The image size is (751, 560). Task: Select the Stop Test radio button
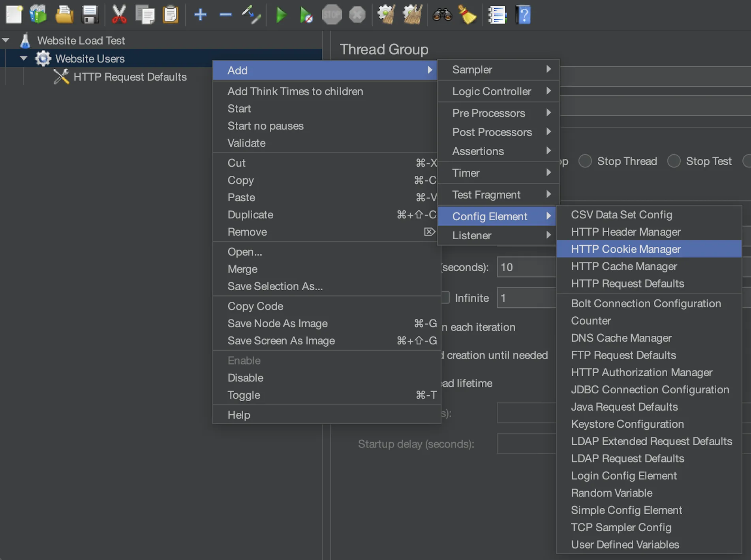674,161
